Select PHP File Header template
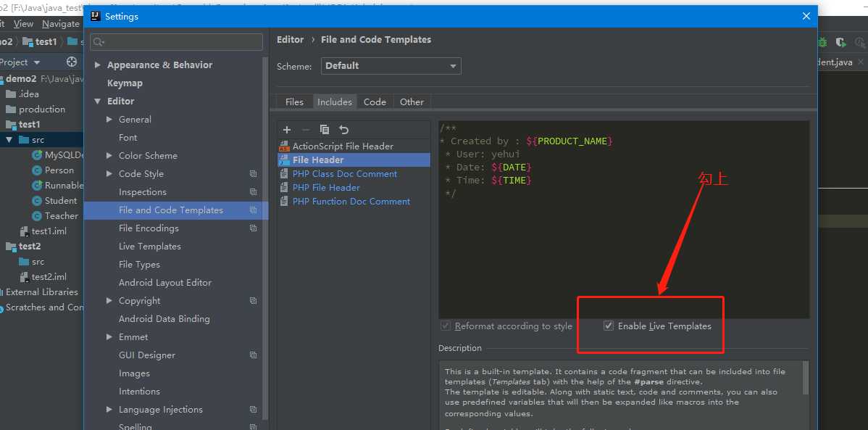This screenshot has height=430, width=868. click(326, 187)
